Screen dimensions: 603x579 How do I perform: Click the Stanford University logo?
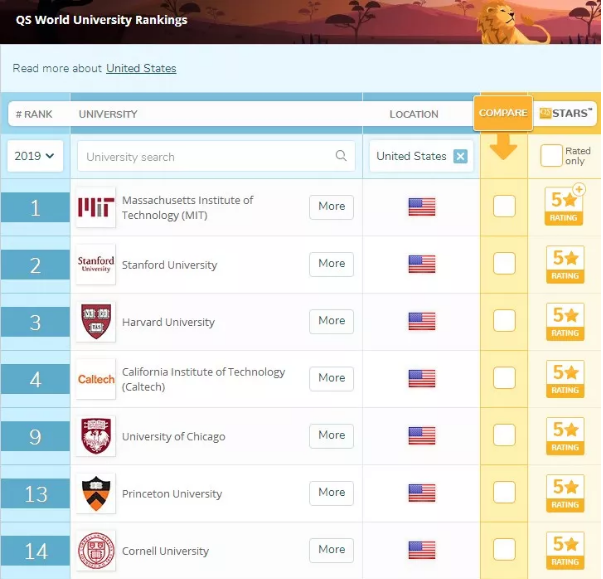pos(96,265)
